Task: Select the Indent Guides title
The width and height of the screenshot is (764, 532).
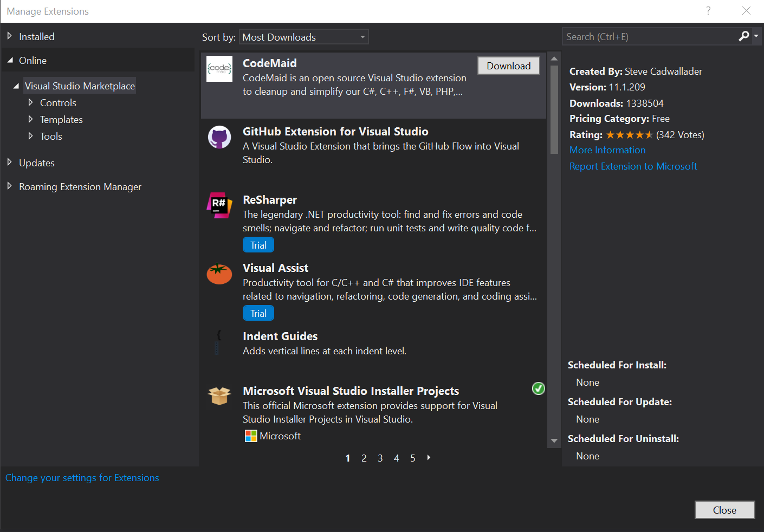Action: tap(280, 336)
